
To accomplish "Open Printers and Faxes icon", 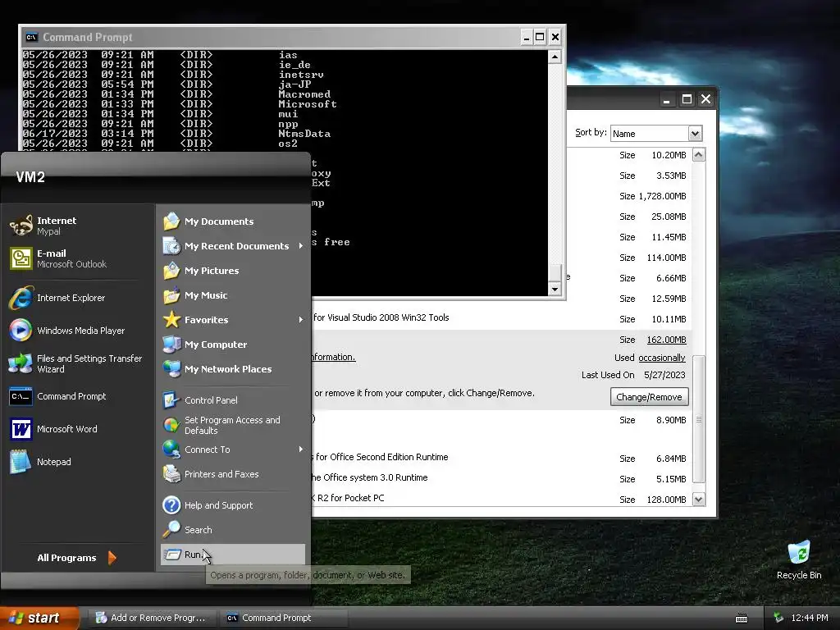I will click(171, 474).
